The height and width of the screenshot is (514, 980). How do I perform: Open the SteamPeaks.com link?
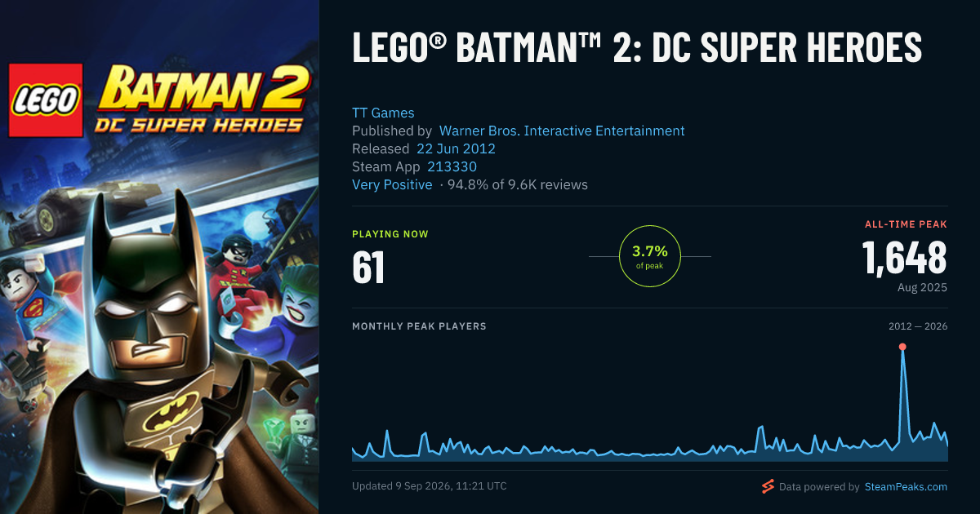tap(905, 487)
